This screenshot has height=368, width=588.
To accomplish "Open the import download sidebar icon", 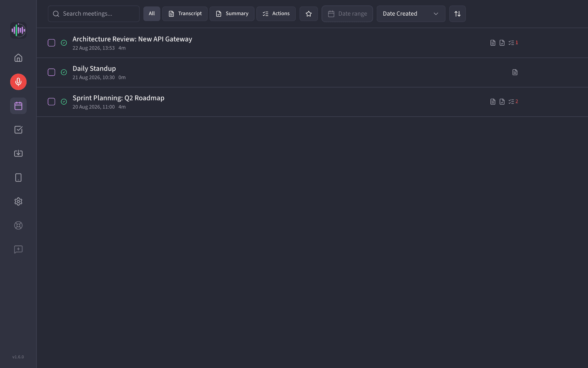I will tap(18, 154).
